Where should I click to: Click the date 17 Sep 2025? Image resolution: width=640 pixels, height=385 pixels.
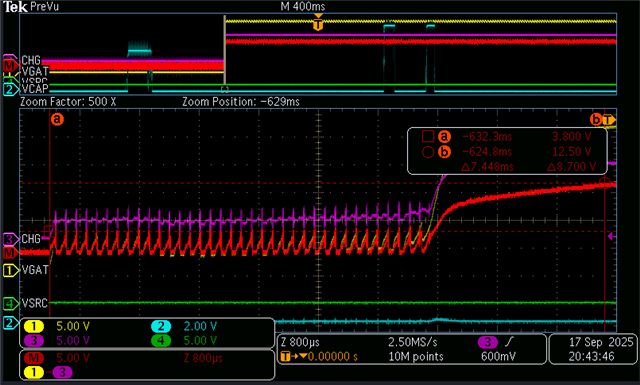[x=601, y=342]
